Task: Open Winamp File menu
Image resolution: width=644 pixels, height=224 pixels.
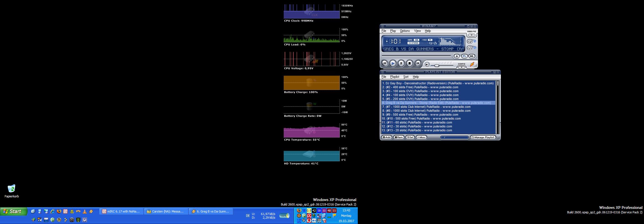Action: [384, 31]
